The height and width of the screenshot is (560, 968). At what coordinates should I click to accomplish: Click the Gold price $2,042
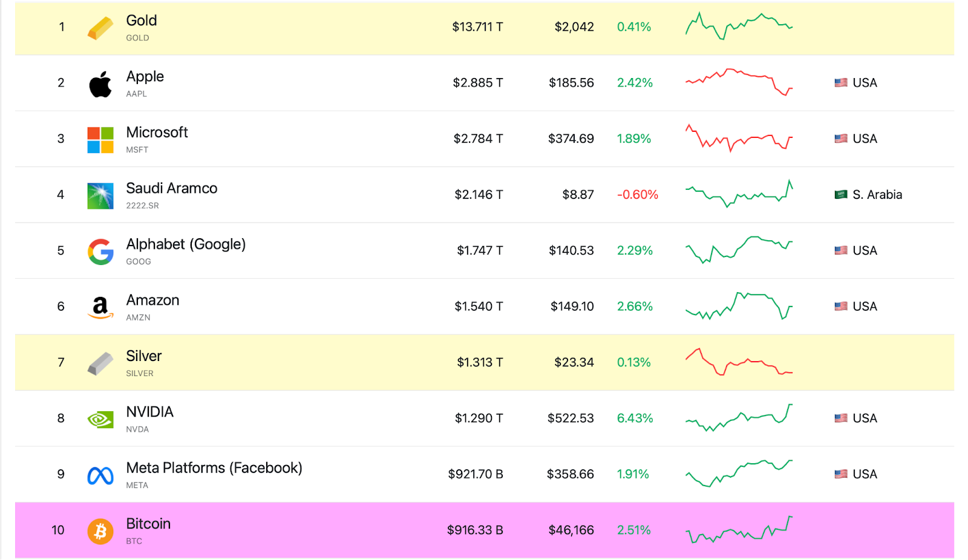pos(574,27)
